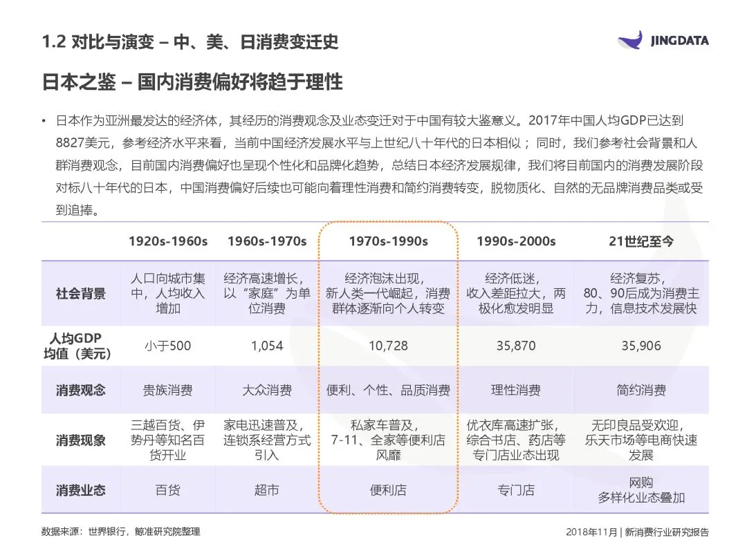The height and width of the screenshot is (560, 747).
Task: Click the cell '贵族消费'
Action: pos(167,391)
